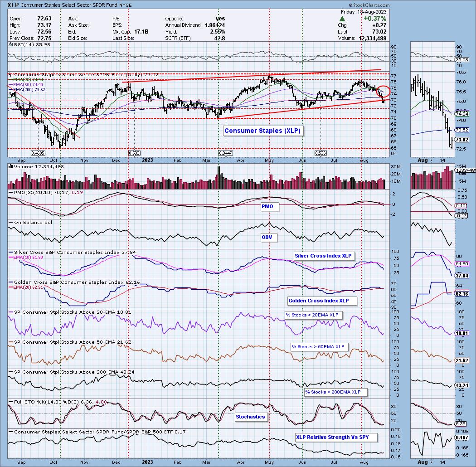Click the High value 73.17
This screenshot has height=467, width=476.
(x=44, y=25)
